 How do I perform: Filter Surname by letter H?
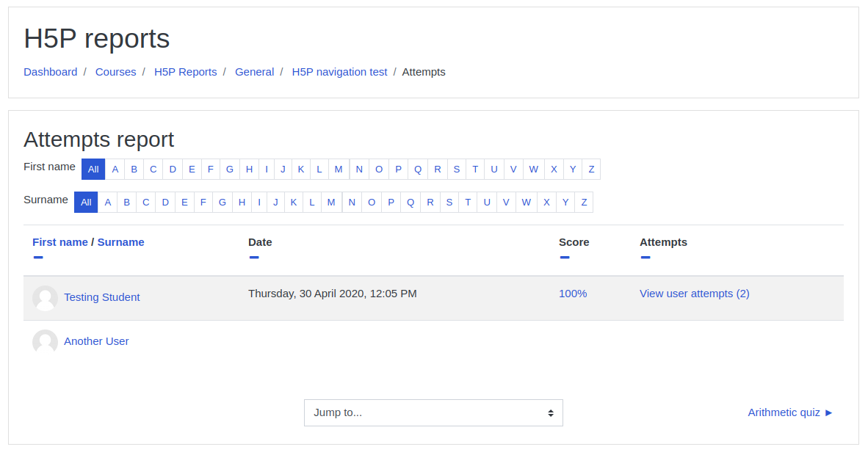242,203
